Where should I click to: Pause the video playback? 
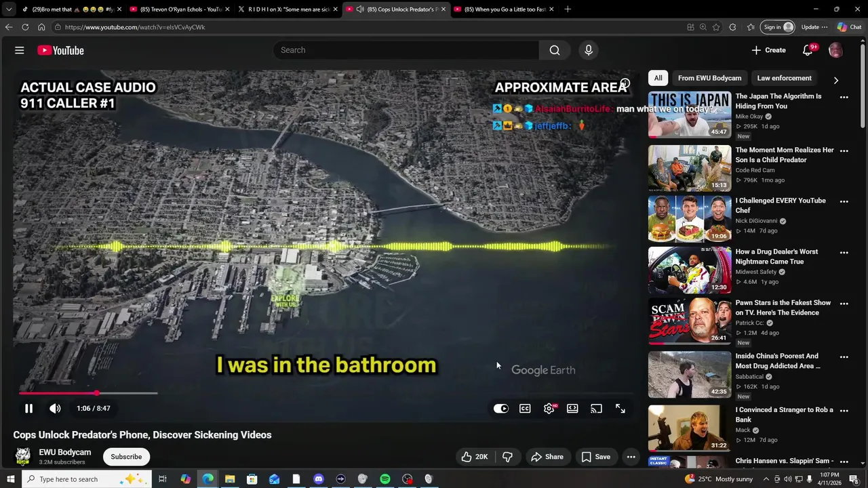[x=28, y=409]
